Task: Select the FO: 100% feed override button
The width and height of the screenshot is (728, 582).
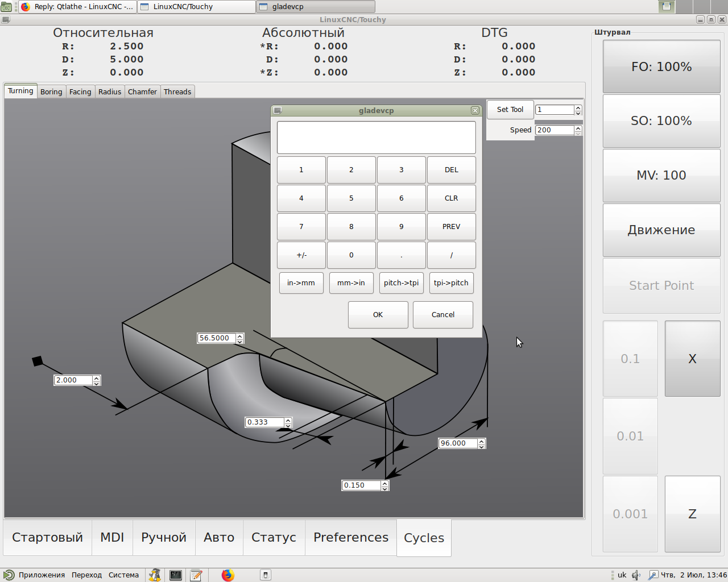Action: tap(661, 66)
